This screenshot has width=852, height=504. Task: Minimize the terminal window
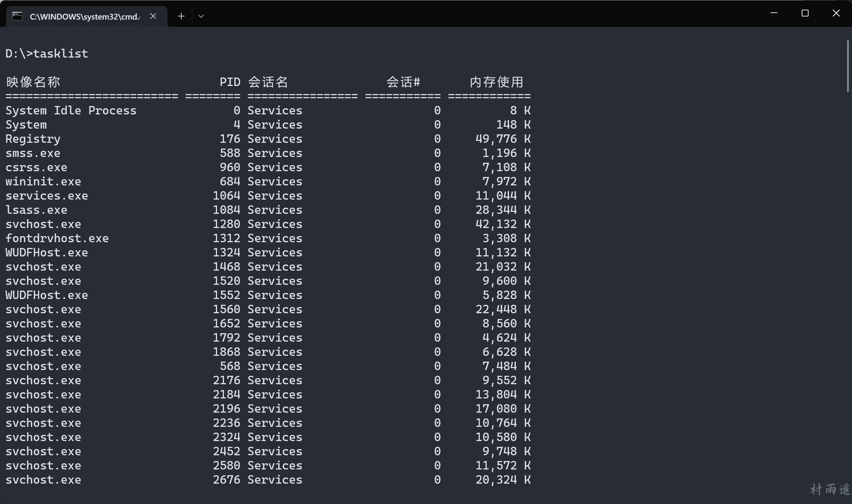[774, 13]
